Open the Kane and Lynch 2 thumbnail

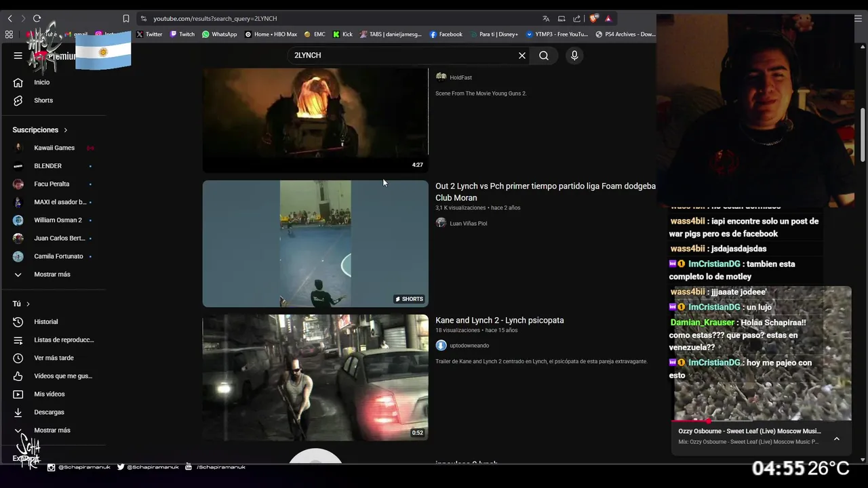pyautogui.click(x=315, y=378)
